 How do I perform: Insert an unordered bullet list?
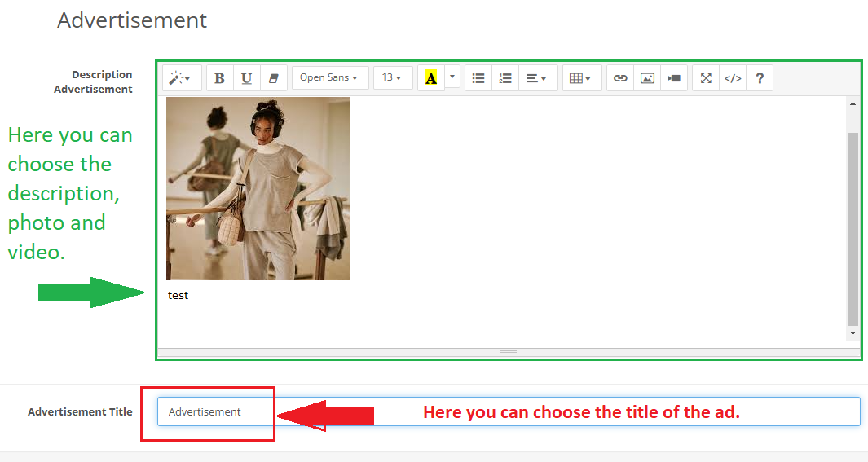(x=478, y=78)
